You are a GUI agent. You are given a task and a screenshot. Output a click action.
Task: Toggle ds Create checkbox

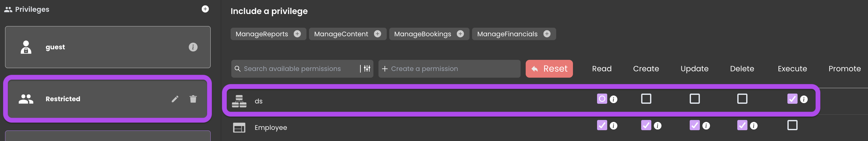click(646, 99)
